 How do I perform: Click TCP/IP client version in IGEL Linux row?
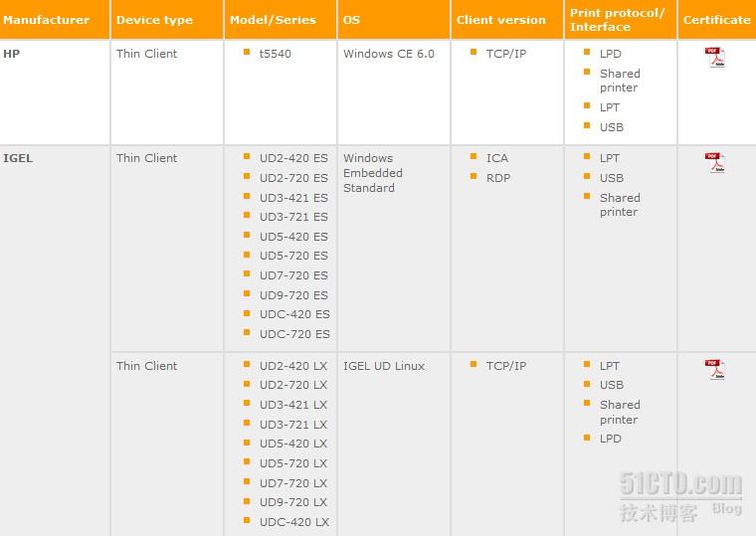[505, 366]
